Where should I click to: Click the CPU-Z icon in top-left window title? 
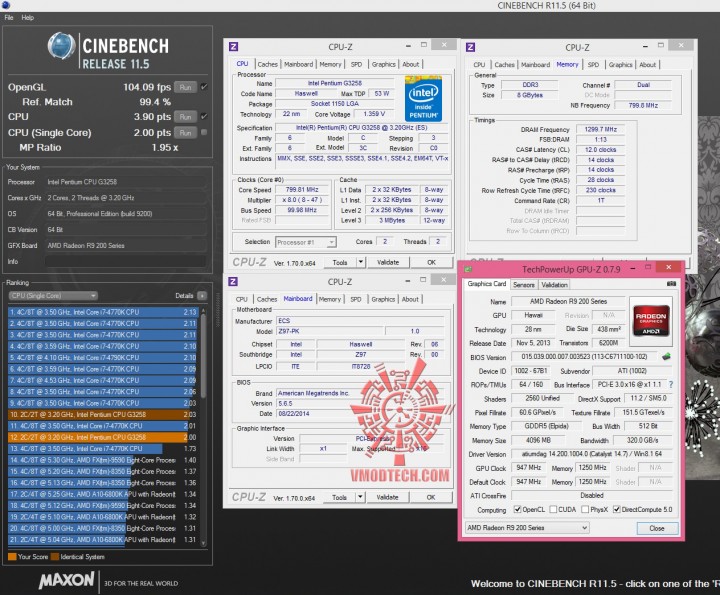coord(234,46)
